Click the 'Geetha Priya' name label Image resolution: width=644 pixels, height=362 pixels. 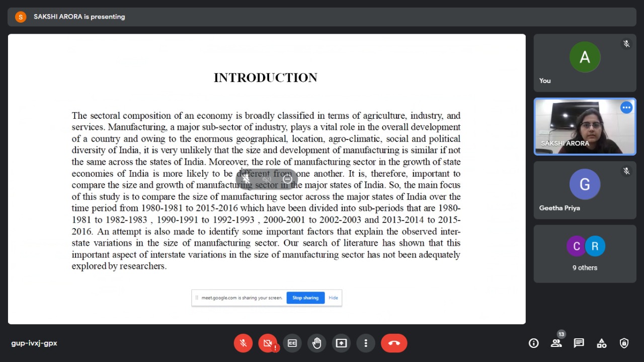click(x=559, y=208)
